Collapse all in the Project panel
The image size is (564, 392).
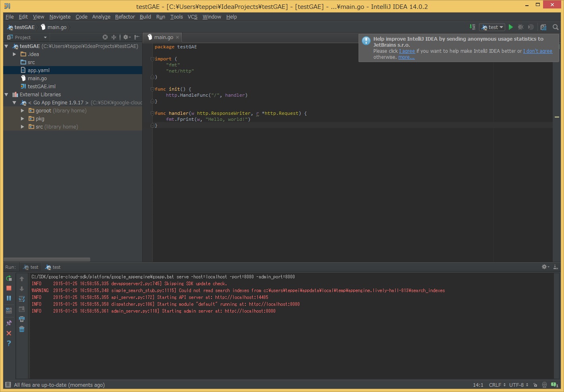[114, 37]
